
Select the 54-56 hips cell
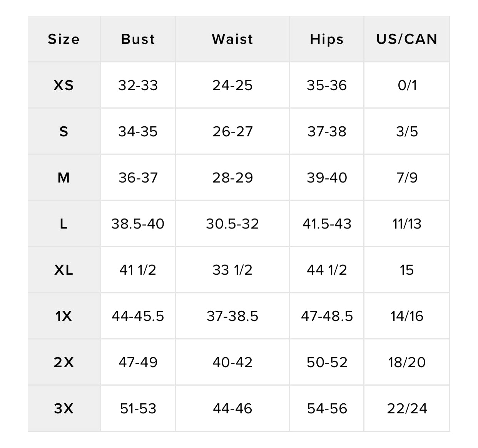tap(327, 408)
